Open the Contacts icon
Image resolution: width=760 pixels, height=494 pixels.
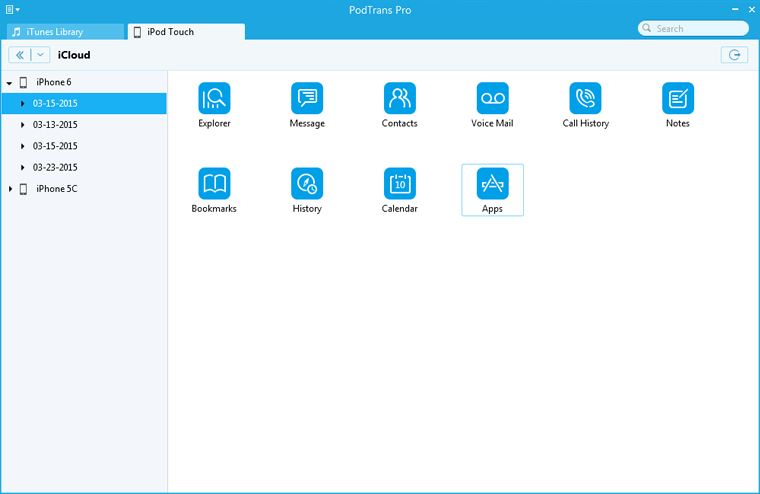click(x=399, y=98)
